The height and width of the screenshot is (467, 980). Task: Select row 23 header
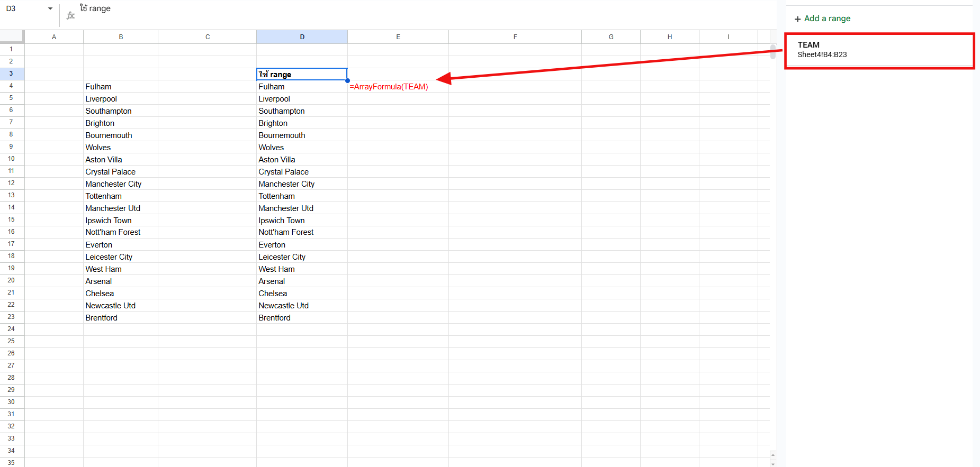[x=12, y=317]
